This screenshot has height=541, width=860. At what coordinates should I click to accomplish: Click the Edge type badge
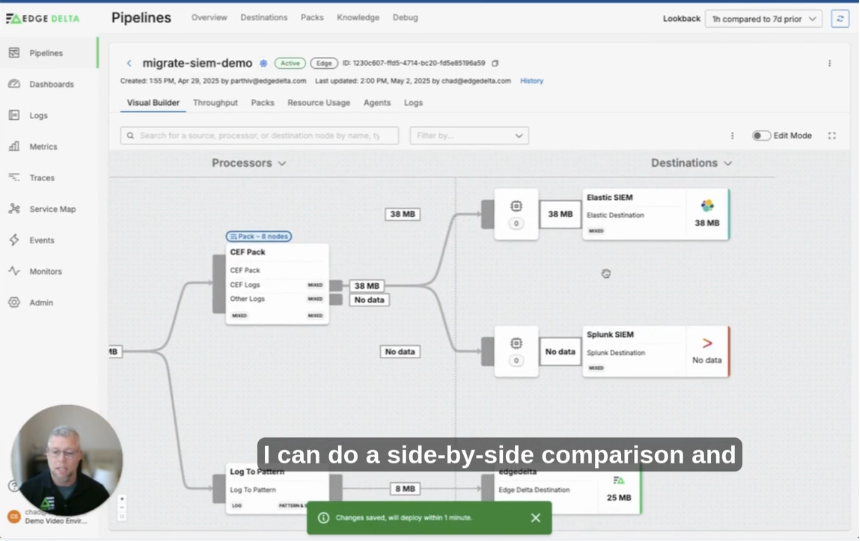[324, 63]
